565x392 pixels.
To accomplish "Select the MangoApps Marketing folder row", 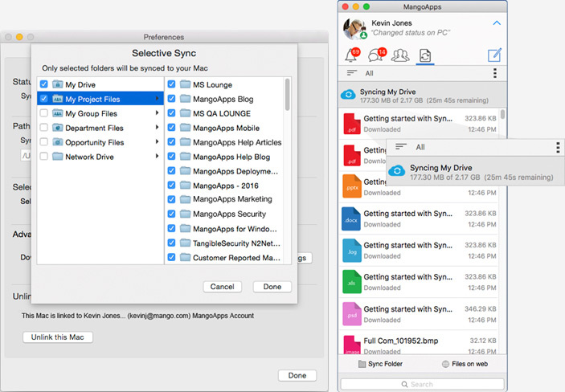I will (x=224, y=199).
